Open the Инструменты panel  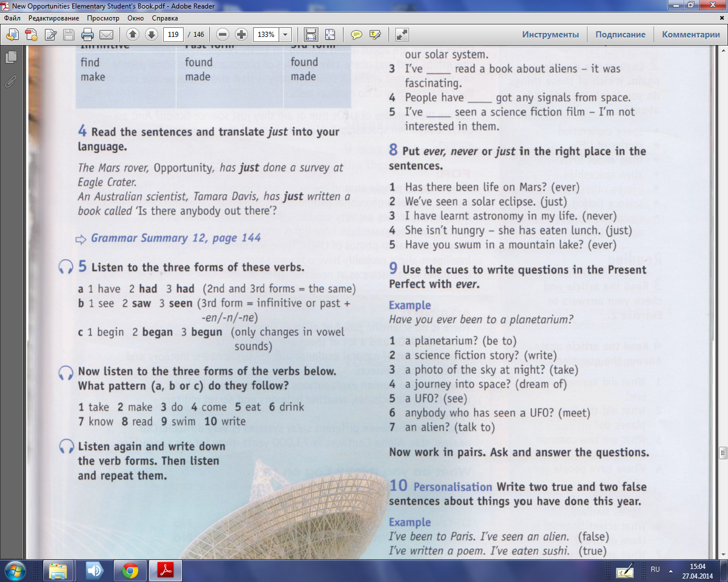coord(550,35)
